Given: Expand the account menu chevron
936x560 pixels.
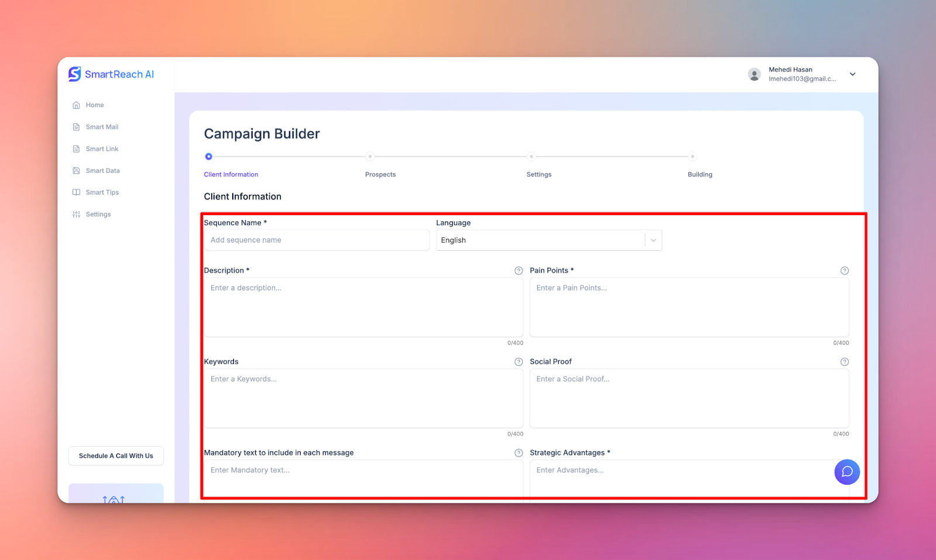Looking at the screenshot, I should tap(852, 74).
